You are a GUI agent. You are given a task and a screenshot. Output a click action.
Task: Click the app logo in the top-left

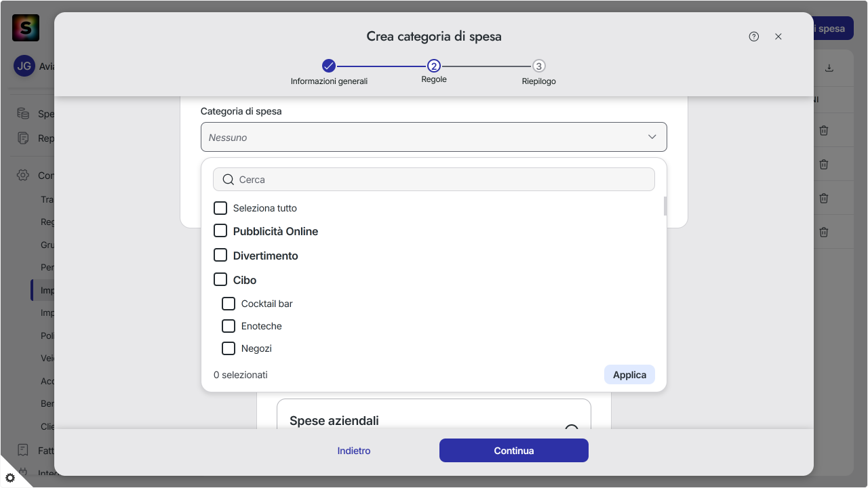(26, 28)
